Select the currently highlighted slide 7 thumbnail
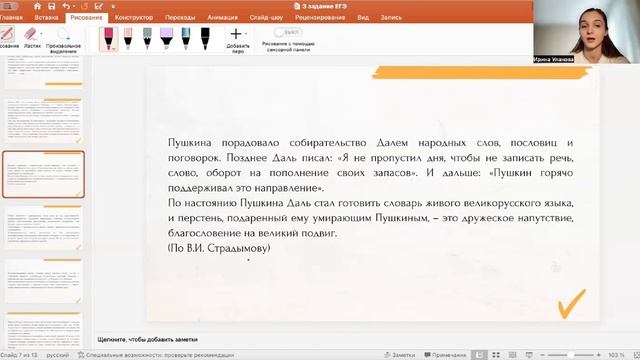 coord(43,175)
